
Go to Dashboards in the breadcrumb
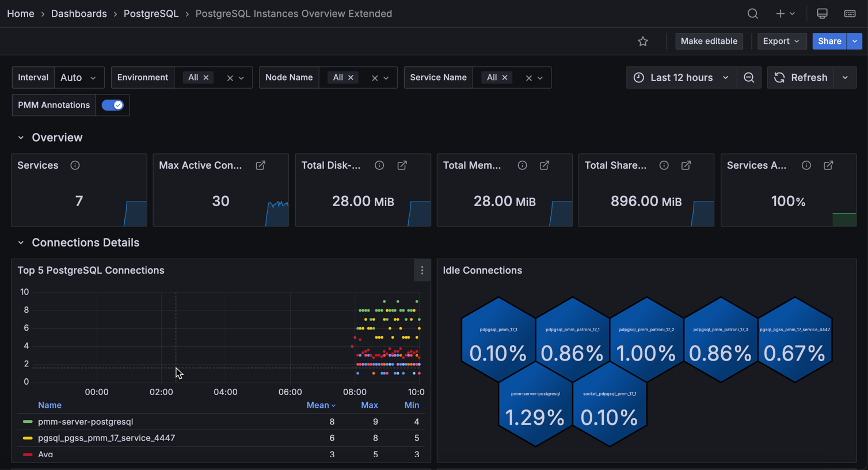point(79,14)
